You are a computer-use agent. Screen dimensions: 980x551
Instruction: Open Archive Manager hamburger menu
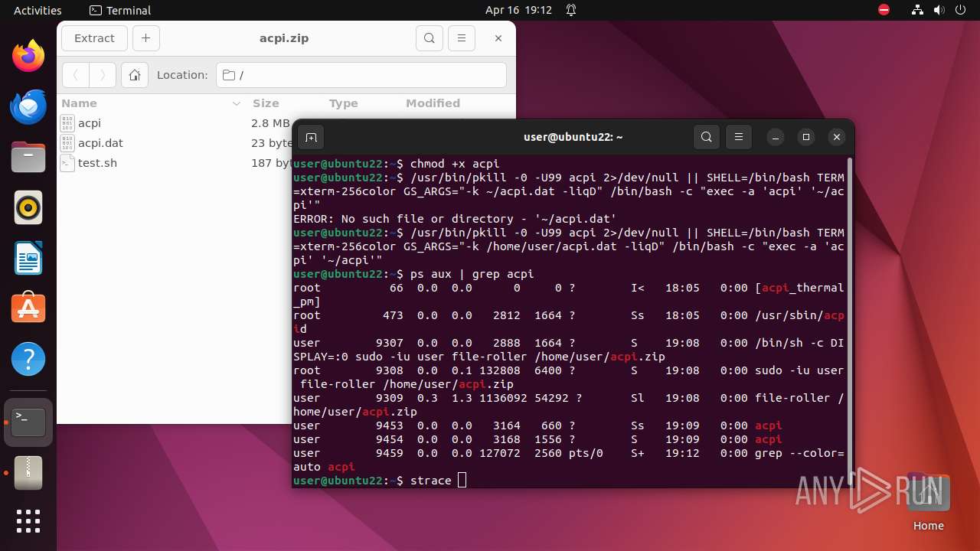pyautogui.click(x=461, y=38)
